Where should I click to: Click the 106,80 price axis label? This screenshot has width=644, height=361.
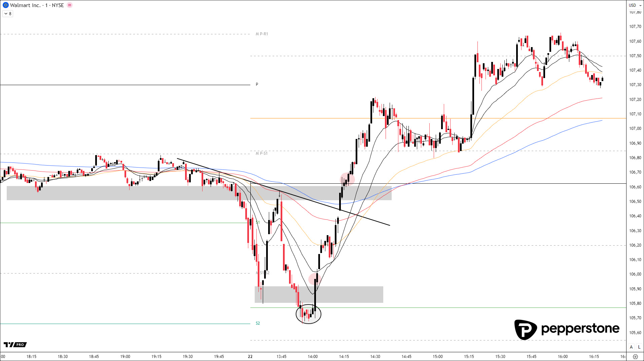point(635,158)
